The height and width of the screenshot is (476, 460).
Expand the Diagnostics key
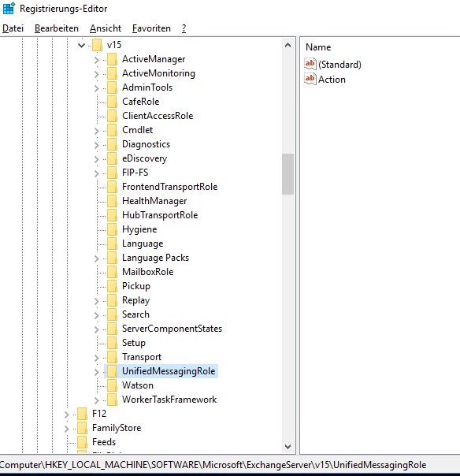click(x=97, y=145)
